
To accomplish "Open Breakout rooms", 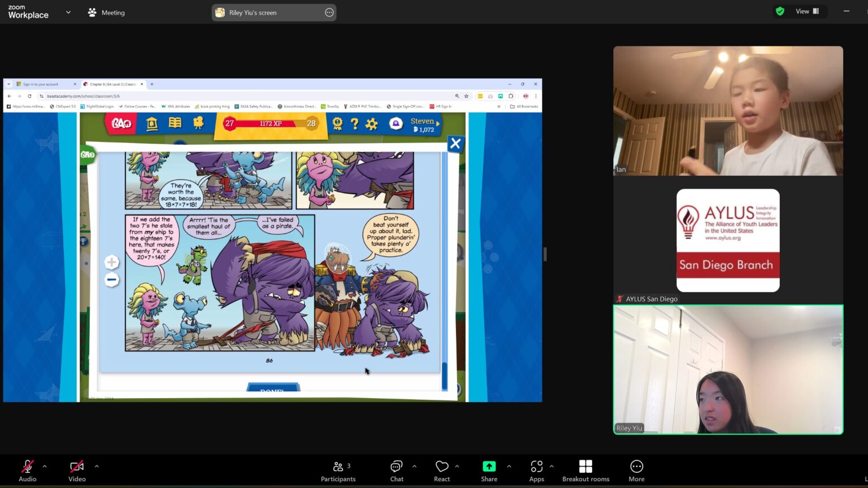I will [x=586, y=470].
